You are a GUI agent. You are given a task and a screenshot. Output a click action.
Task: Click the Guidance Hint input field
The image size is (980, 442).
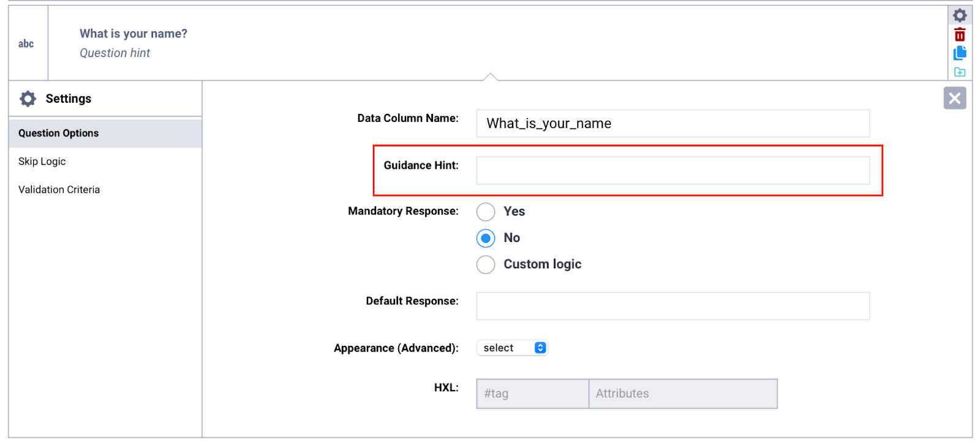(x=673, y=170)
